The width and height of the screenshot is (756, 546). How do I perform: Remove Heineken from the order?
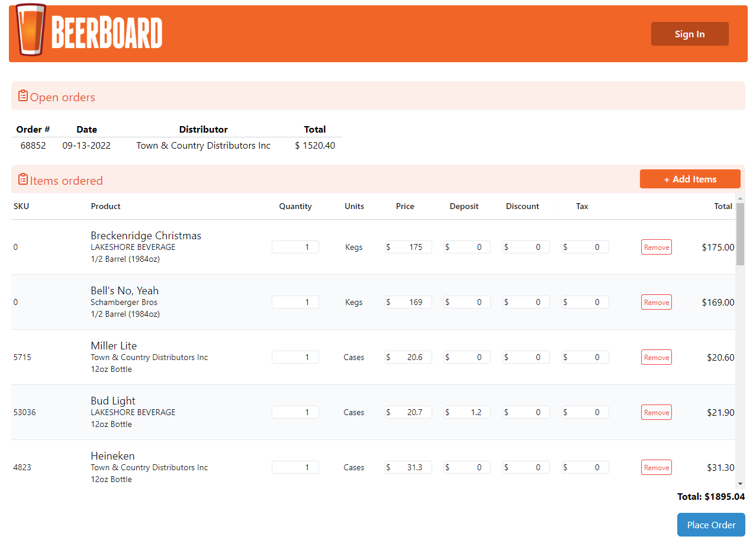pyautogui.click(x=656, y=467)
